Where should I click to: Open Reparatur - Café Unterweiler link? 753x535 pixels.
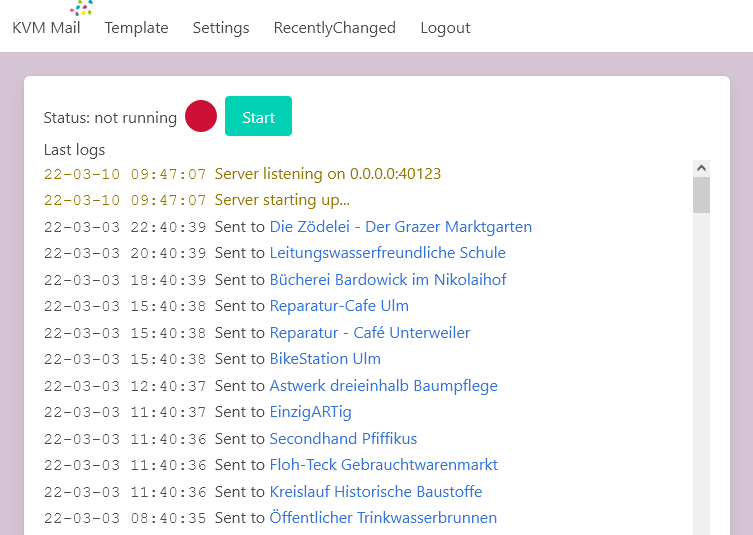370,333
